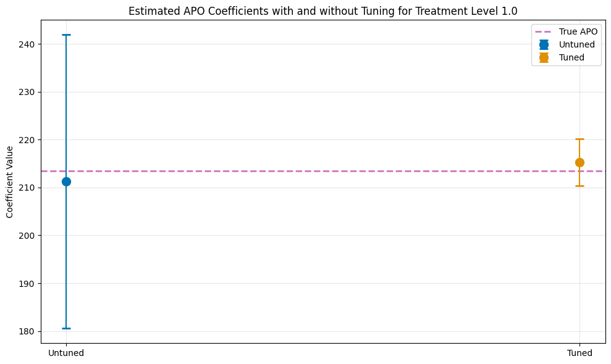Click the upper cap of Untuned error bar
The height and width of the screenshot is (364, 611).
click(66, 35)
